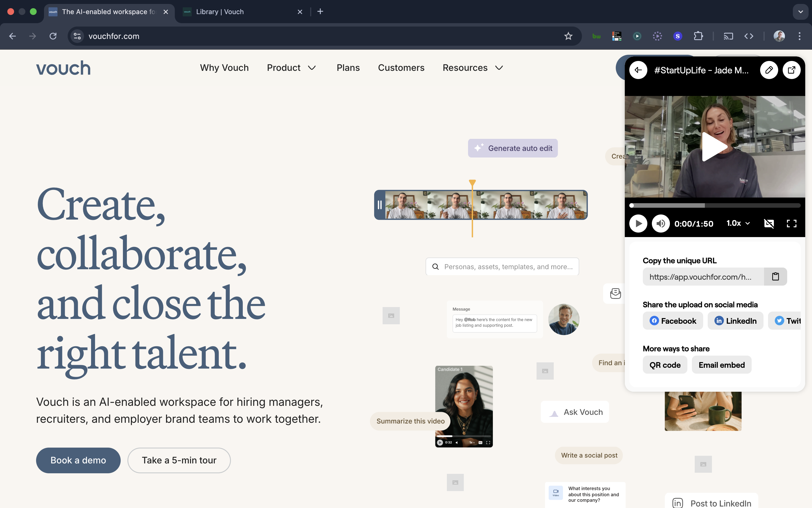This screenshot has width=812, height=508.
Task: Click the site information icon in address bar
Action: [77, 36]
